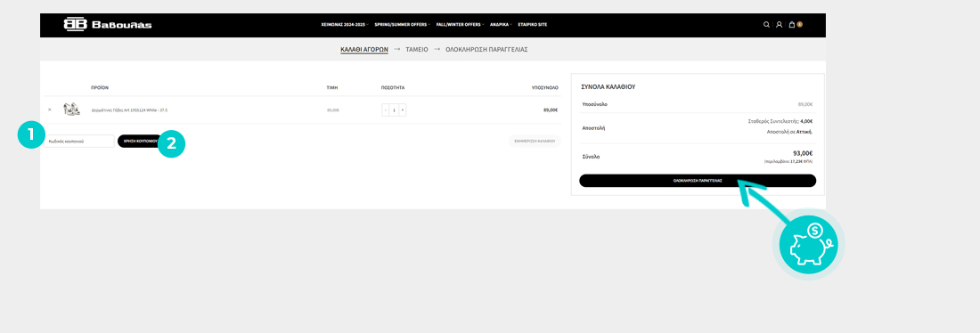
Task: Decrease quantity with the minus button
Action: (386, 110)
